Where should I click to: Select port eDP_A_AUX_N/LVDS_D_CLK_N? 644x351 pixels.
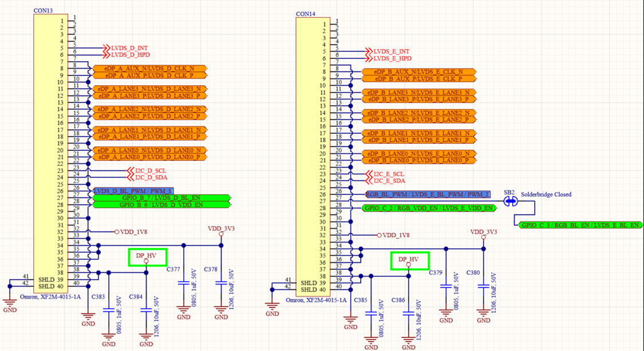coord(150,69)
